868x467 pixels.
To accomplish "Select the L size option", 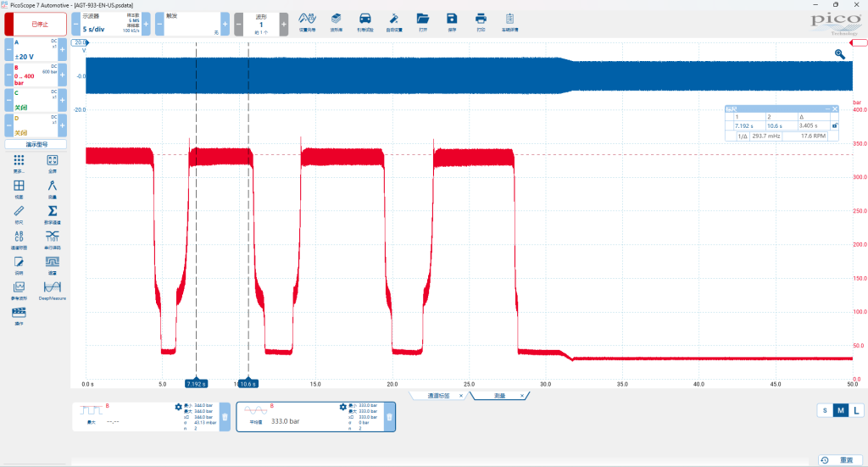I will point(856,410).
